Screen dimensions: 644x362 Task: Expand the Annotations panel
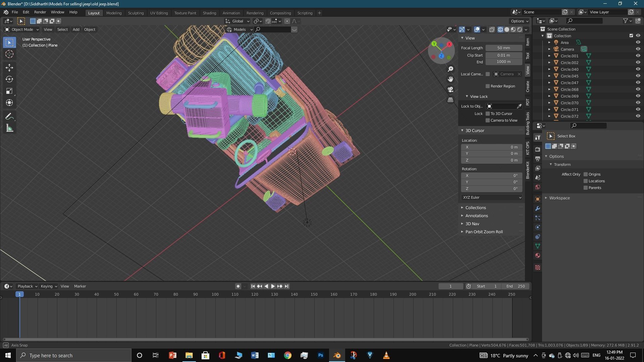(x=476, y=216)
